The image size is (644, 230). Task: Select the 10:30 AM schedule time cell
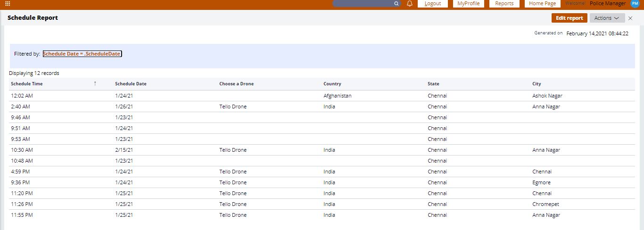22,150
